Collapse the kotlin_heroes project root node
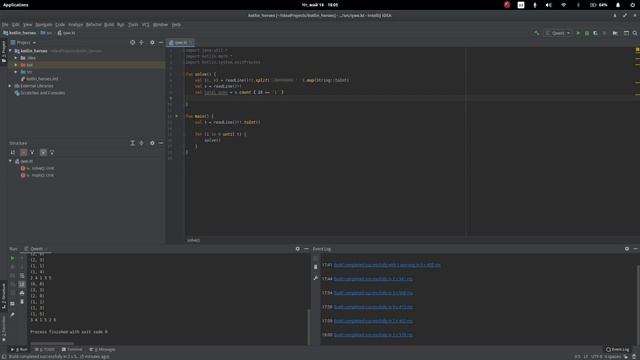The width and height of the screenshot is (640, 360). (x=10, y=51)
